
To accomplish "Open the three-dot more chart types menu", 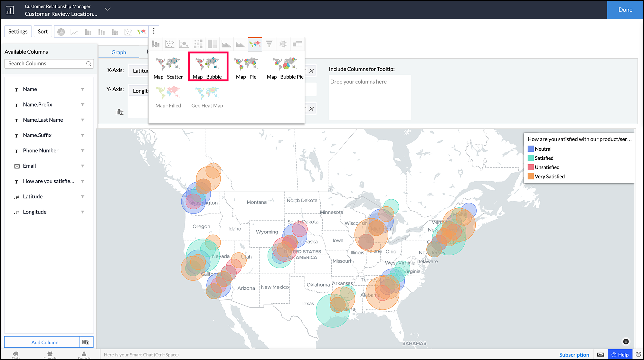I will (154, 31).
